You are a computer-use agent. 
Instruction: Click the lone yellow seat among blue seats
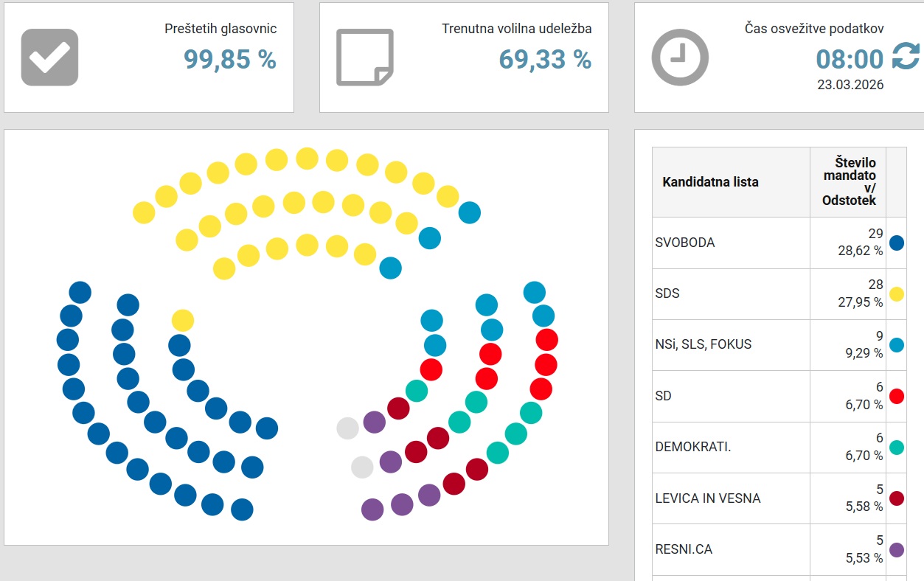pos(183,321)
